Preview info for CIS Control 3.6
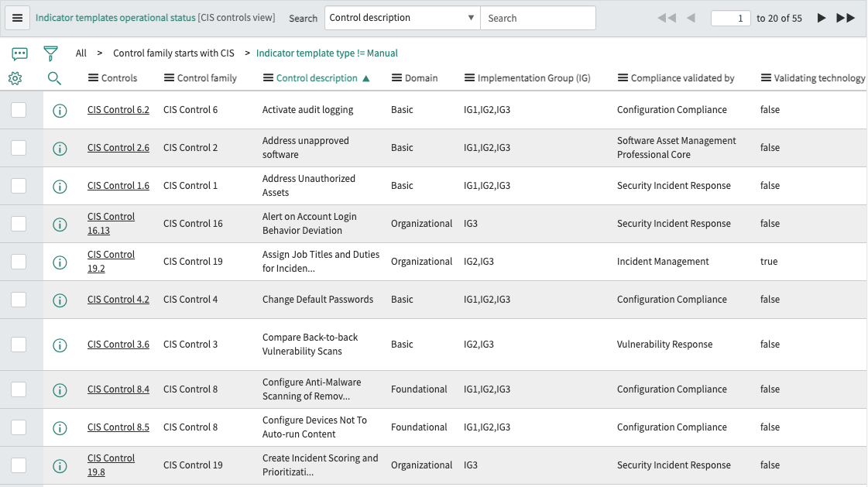 (60, 345)
